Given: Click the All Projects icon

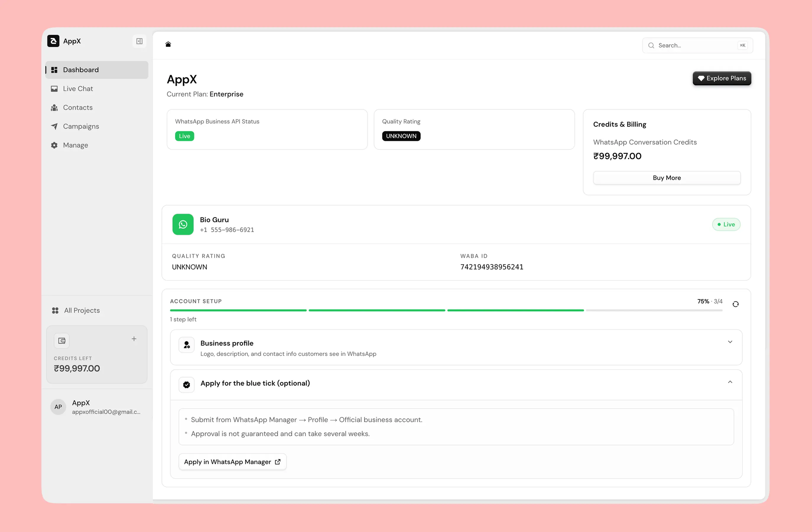Looking at the screenshot, I should [55, 311].
